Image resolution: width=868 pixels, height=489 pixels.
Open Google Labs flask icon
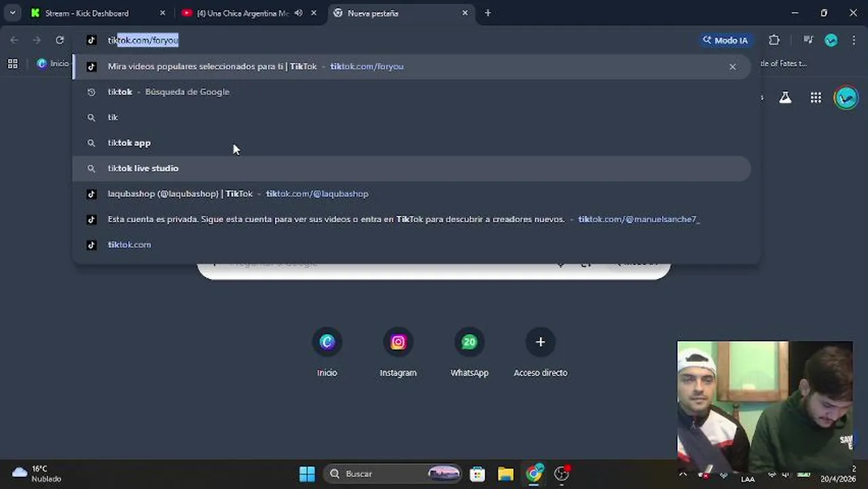pos(785,98)
